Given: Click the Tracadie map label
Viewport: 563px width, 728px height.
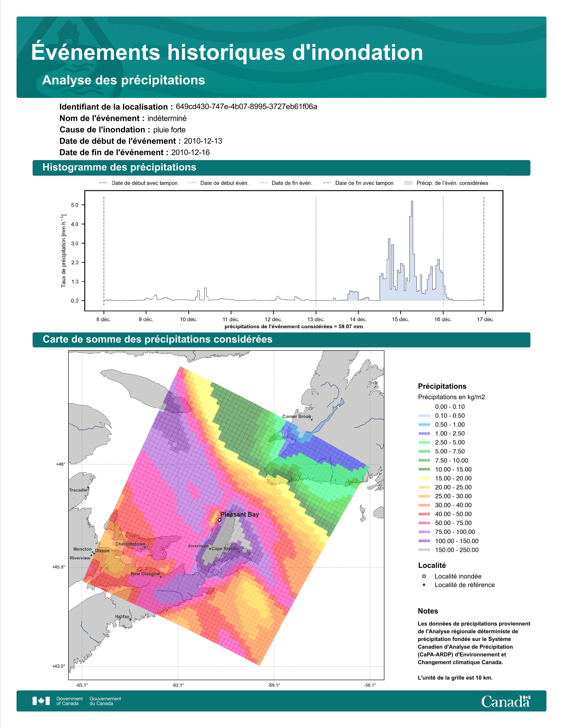Looking at the screenshot, I should [x=78, y=490].
